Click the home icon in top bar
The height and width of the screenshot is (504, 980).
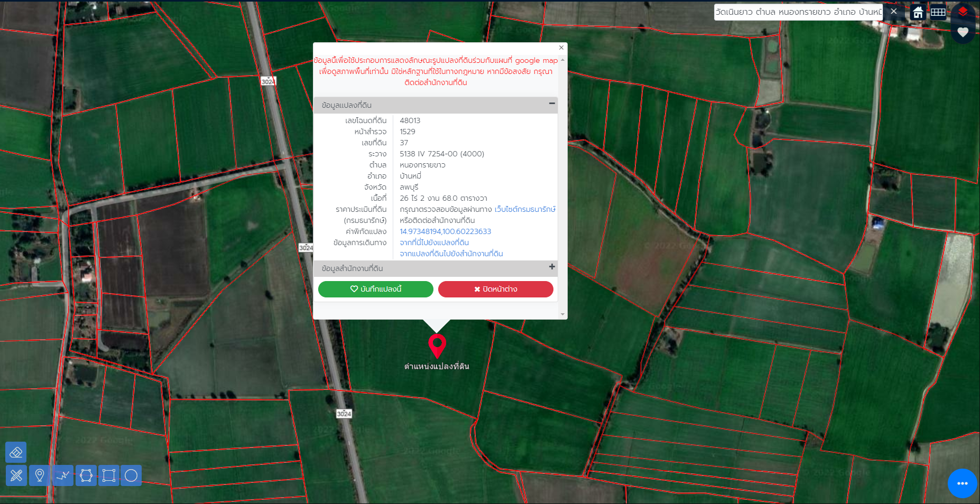pyautogui.click(x=918, y=12)
